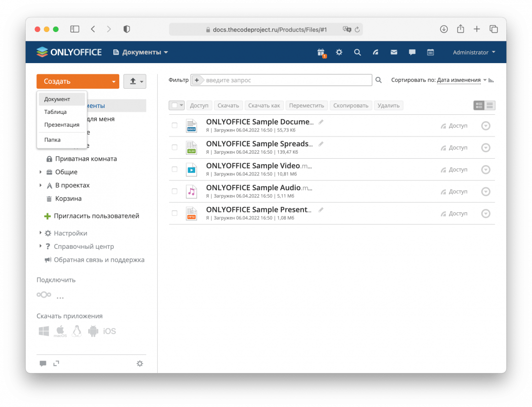The height and width of the screenshot is (407, 532).
Task: Expand the Настройки tree section
Action: click(x=40, y=233)
